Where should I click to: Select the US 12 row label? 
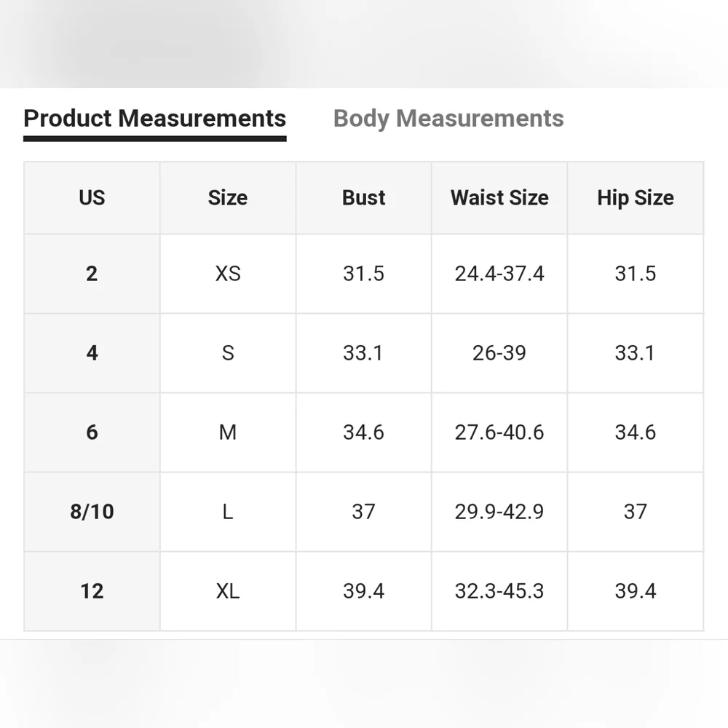click(x=92, y=591)
